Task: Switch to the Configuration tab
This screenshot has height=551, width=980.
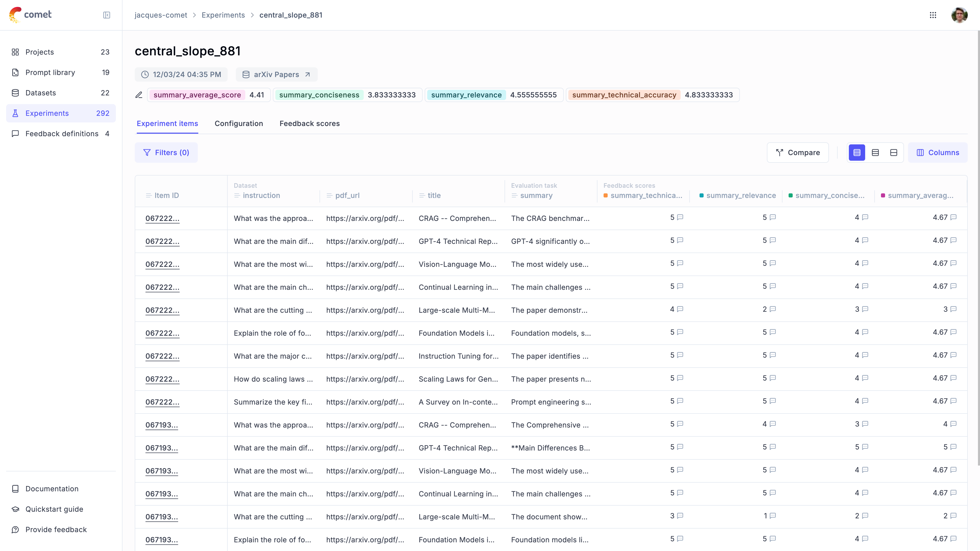Action: [239, 123]
